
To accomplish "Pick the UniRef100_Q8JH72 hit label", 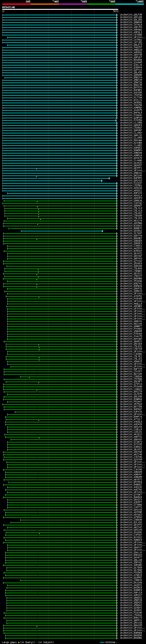I will coord(131,254).
